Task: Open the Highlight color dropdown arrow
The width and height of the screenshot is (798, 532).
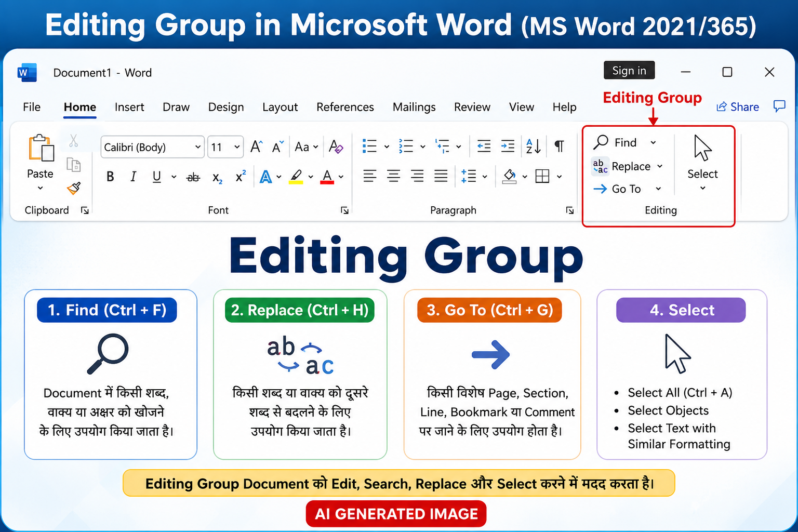Action: pos(311,177)
